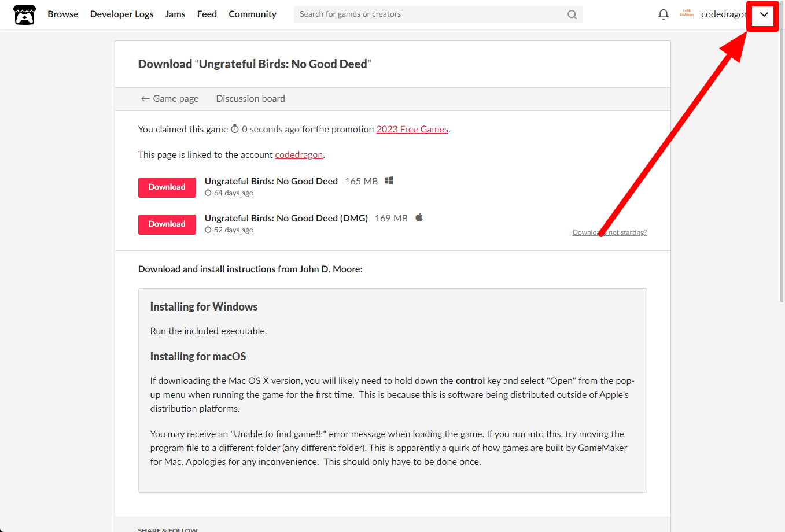Open the Community page
Viewport: 785px width, 532px height.
tap(252, 14)
